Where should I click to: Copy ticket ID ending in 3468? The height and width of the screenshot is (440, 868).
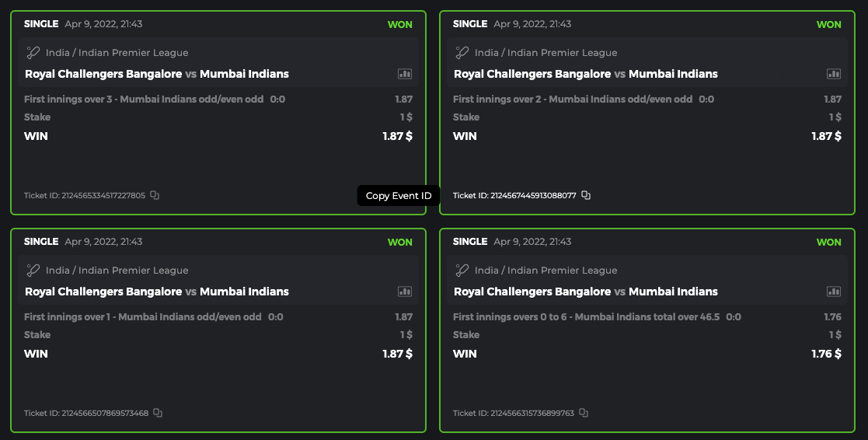158,413
